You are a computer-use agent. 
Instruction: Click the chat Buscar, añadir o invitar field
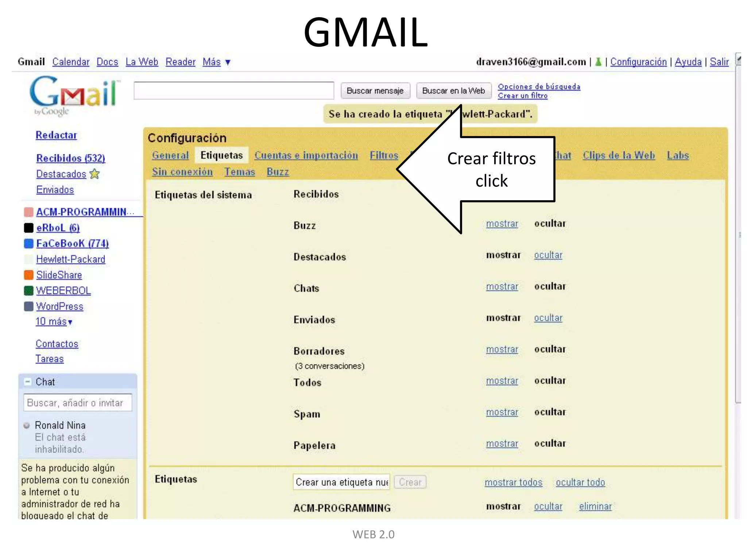(78, 402)
